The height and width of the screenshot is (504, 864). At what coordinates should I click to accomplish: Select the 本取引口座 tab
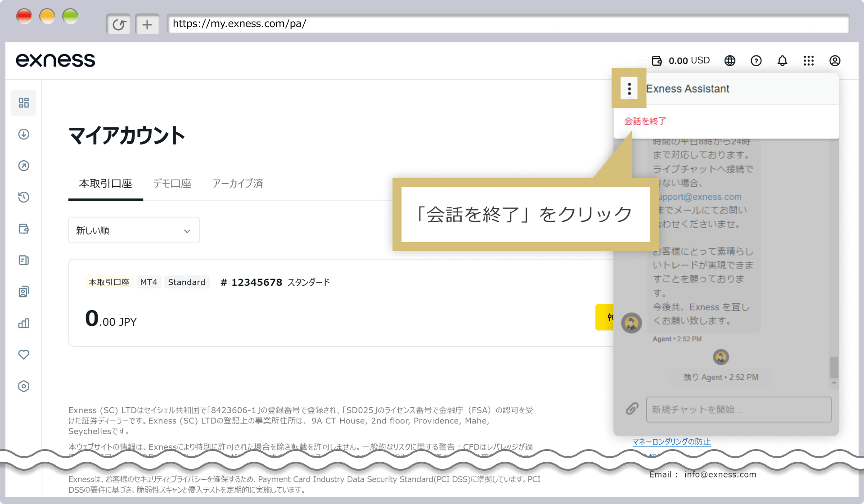tap(106, 184)
